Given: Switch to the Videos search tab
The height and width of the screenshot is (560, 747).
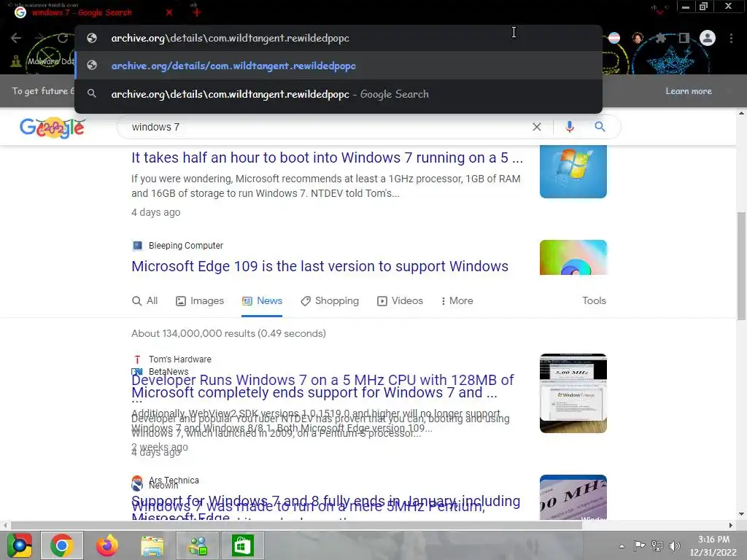Looking at the screenshot, I should (400, 301).
